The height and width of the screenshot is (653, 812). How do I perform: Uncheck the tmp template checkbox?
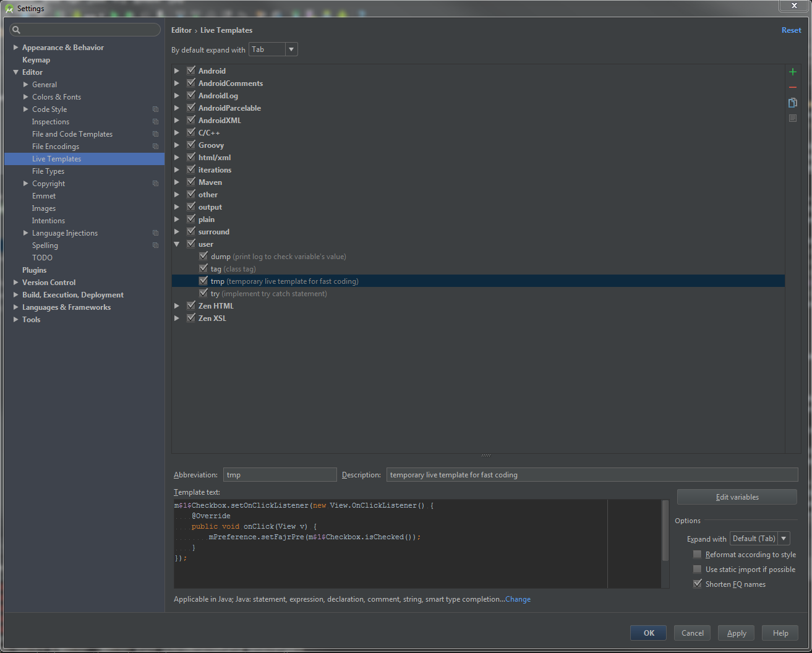point(203,280)
